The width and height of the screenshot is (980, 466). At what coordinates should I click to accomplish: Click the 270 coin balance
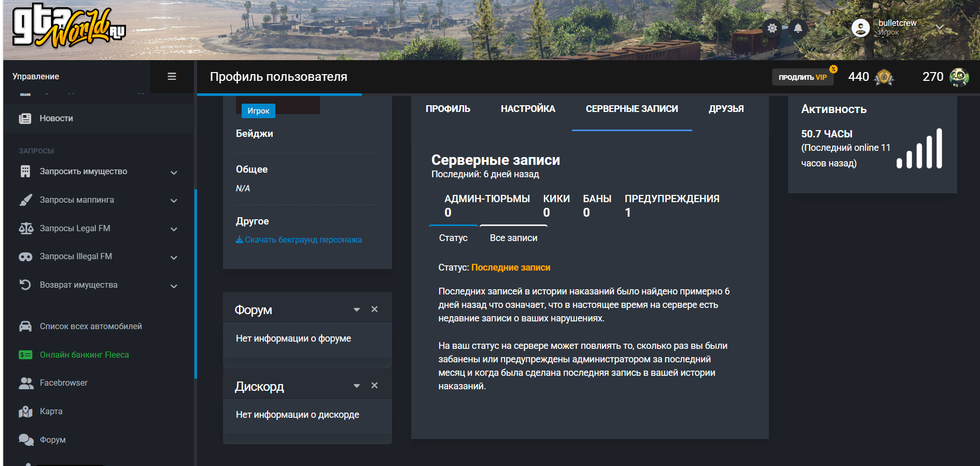coord(933,77)
